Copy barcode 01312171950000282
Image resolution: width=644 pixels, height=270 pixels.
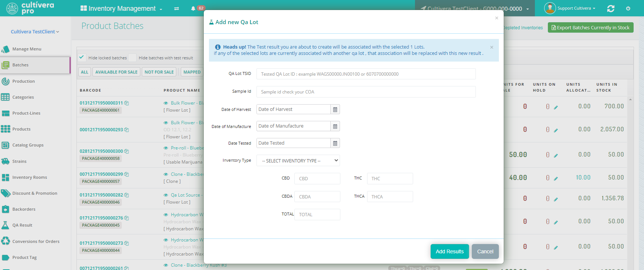tap(127, 195)
